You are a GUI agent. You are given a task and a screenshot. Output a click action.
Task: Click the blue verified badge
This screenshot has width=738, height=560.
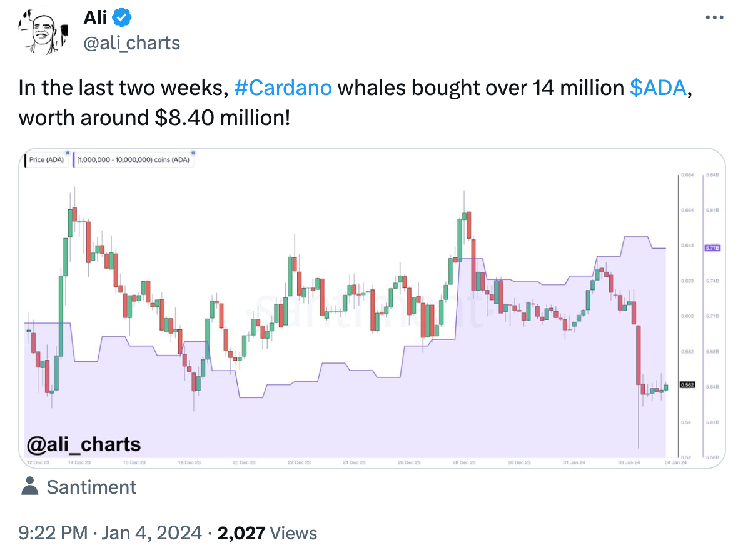coord(123,18)
